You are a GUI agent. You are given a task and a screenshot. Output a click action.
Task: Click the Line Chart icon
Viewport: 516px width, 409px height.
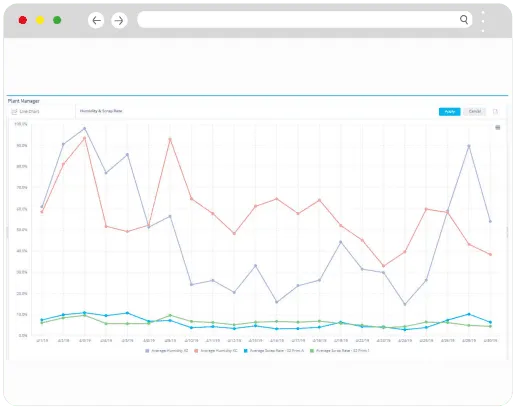[14, 112]
